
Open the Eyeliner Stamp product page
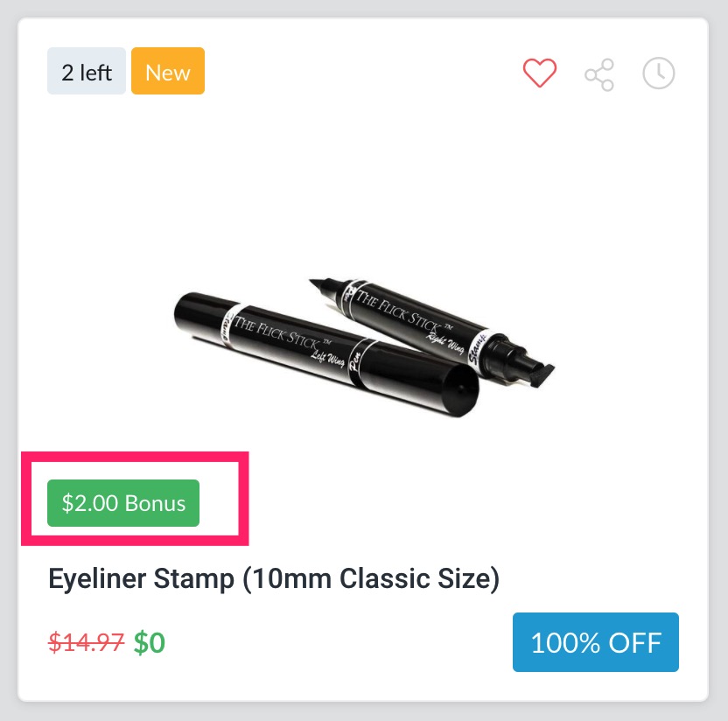[276, 578]
